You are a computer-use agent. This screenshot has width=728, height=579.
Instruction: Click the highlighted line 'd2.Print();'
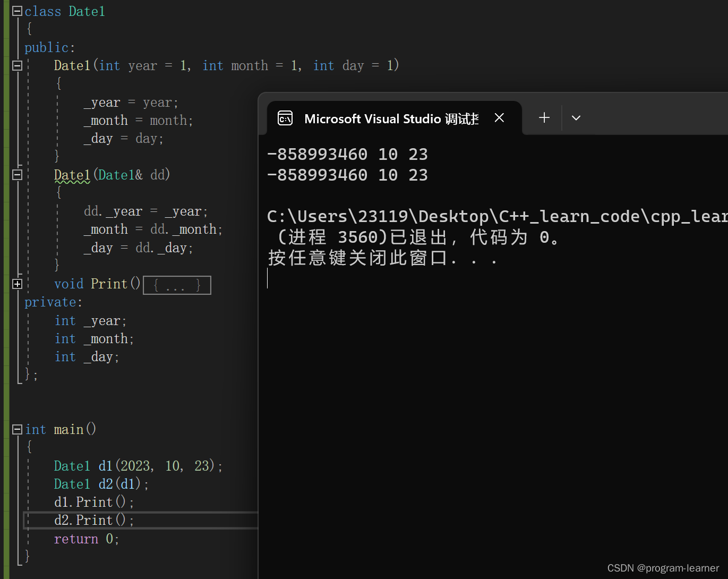click(94, 520)
